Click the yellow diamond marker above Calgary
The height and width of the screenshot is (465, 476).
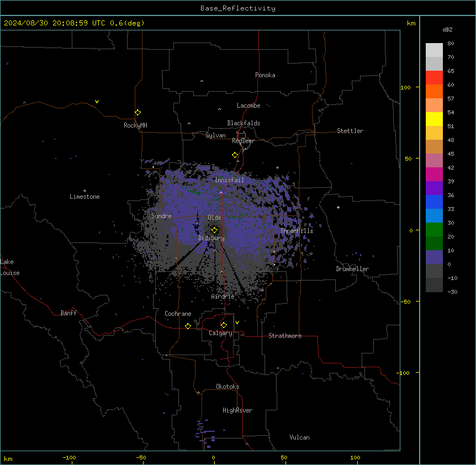(x=224, y=325)
